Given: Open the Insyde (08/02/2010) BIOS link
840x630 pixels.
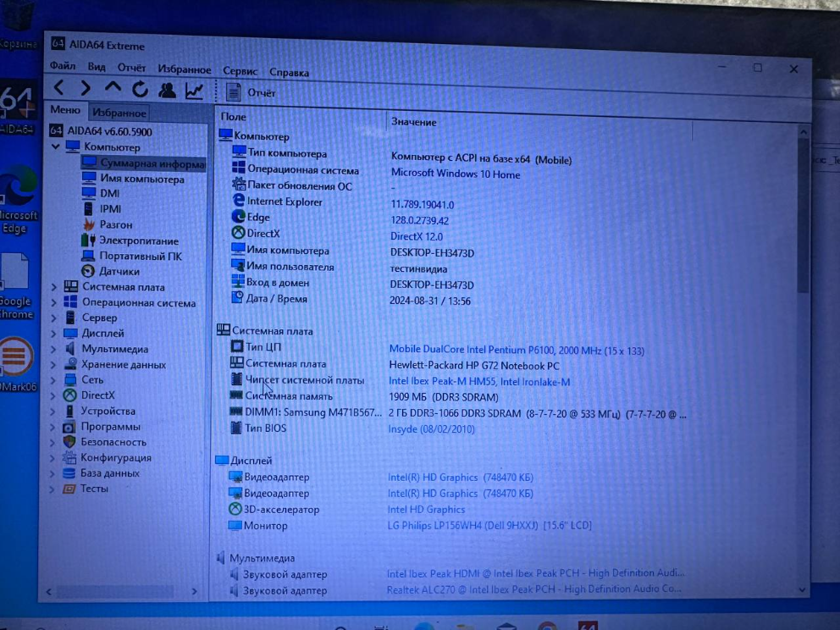Looking at the screenshot, I should click(x=431, y=429).
